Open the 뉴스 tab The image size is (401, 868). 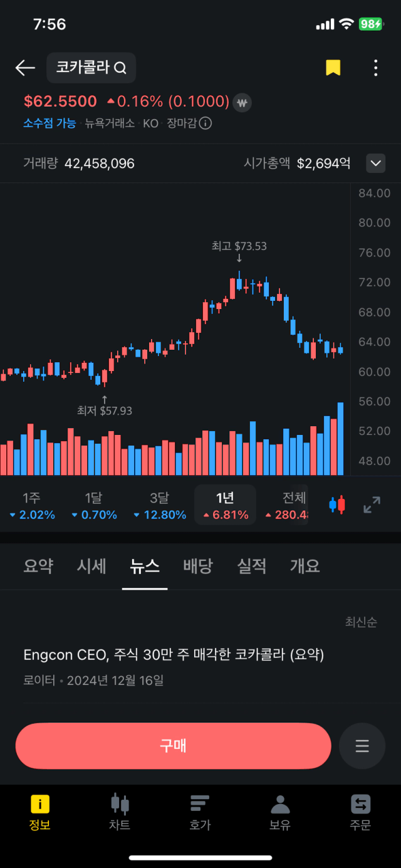pos(145,566)
